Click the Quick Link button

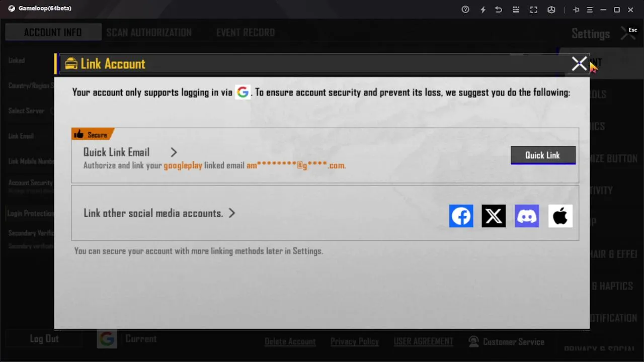pyautogui.click(x=543, y=155)
